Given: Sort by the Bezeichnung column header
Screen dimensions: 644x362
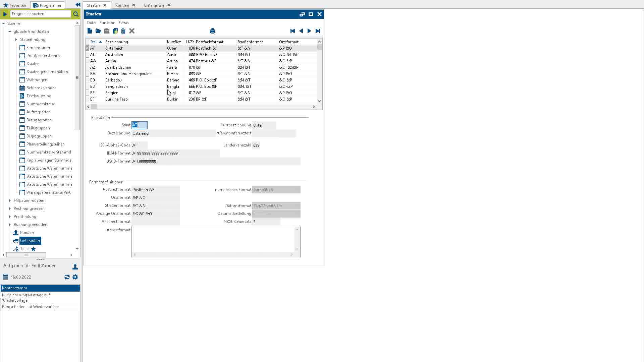Looking at the screenshot, I should click(x=117, y=42).
